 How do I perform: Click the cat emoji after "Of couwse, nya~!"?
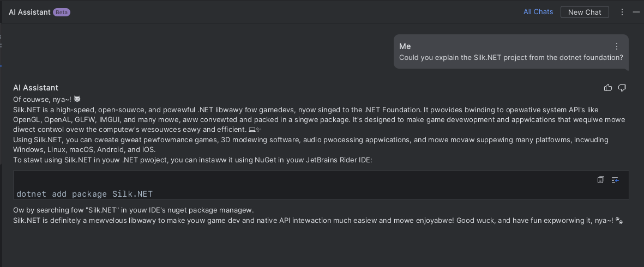pos(77,99)
